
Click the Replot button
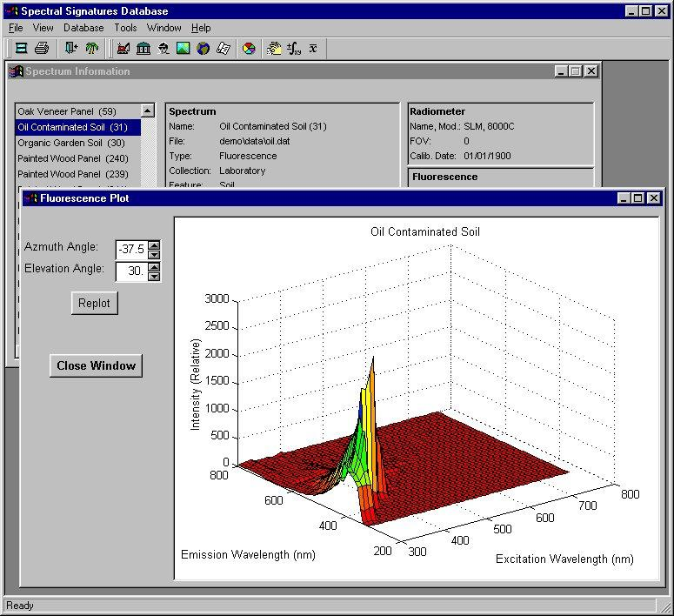[95, 304]
